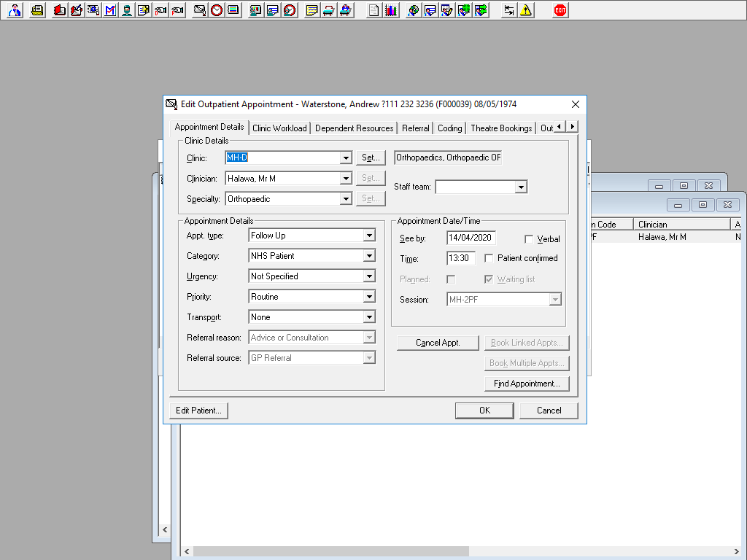Screen dimensions: 747x560
Task: Click the coloured lines list icon
Action: [x=233, y=10]
